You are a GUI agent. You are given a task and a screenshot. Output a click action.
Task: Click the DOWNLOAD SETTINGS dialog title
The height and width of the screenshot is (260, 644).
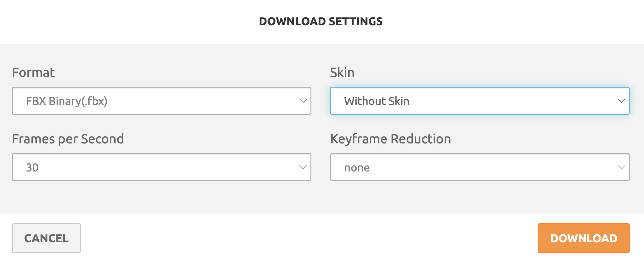coord(321,22)
